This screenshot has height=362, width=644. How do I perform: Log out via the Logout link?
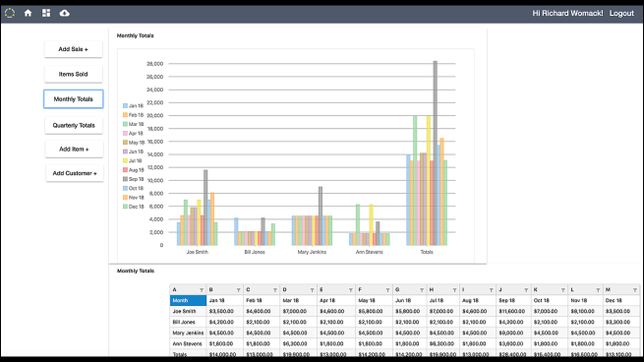pos(621,13)
